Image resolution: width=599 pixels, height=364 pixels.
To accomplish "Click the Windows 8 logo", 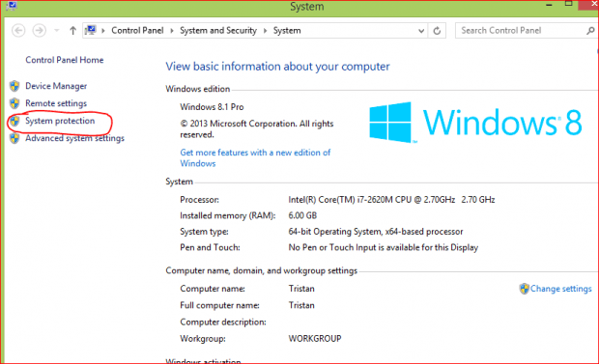I will [475, 123].
